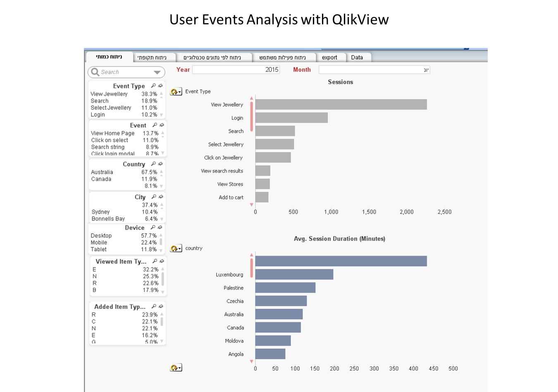This screenshot has height=392, width=558.
Task: Select E in Viewed Item Type listbox
Action: coord(125,269)
